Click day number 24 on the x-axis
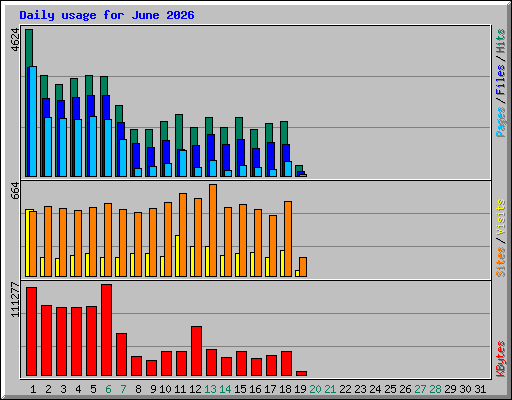 375,389
